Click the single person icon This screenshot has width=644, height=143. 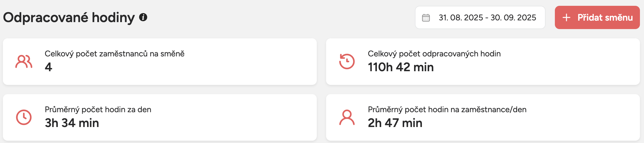[x=347, y=117]
